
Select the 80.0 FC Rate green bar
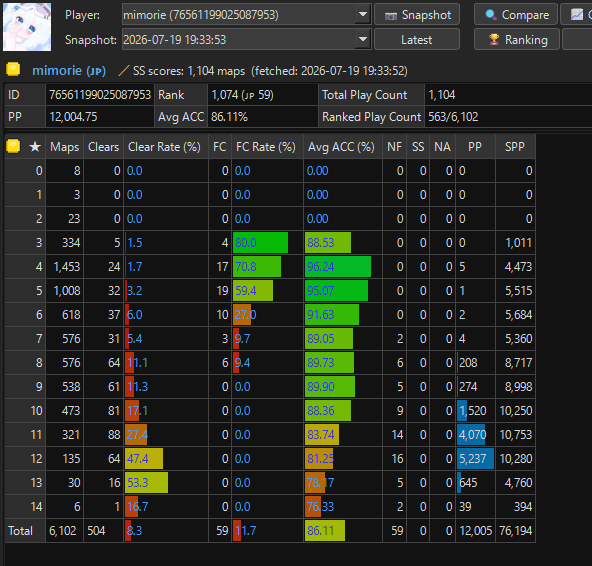point(261,242)
